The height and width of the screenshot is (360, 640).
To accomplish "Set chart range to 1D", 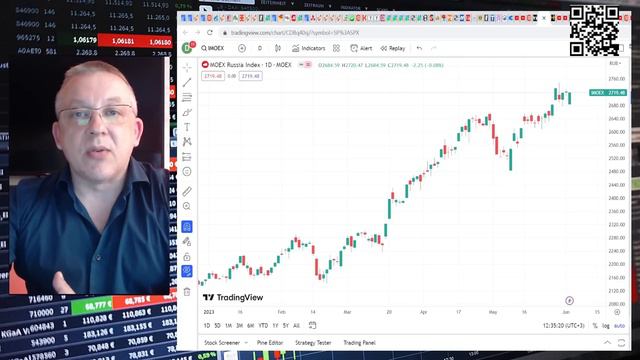I will pos(207,326).
